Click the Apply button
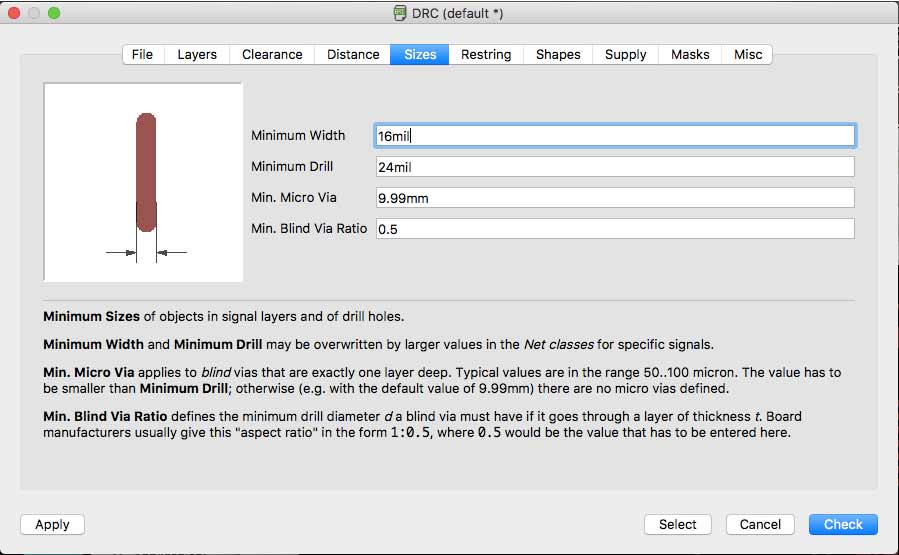899x555 pixels. (52, 525)
